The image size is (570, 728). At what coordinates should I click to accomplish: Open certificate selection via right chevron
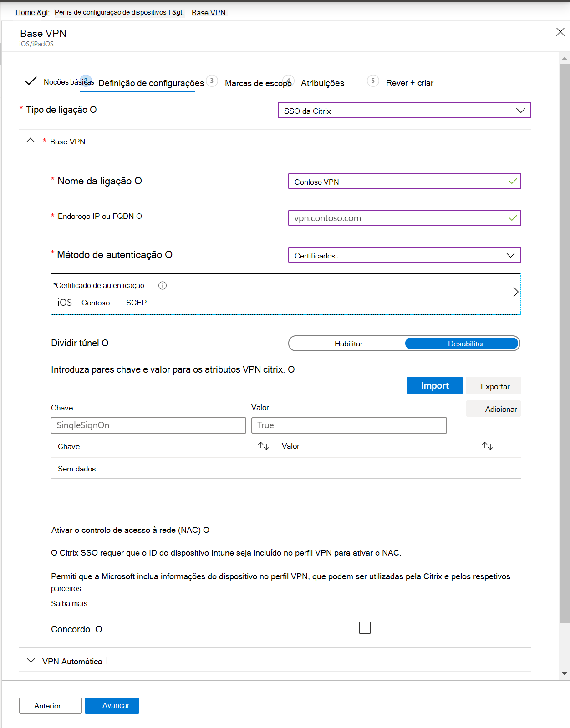pos(515,292)
